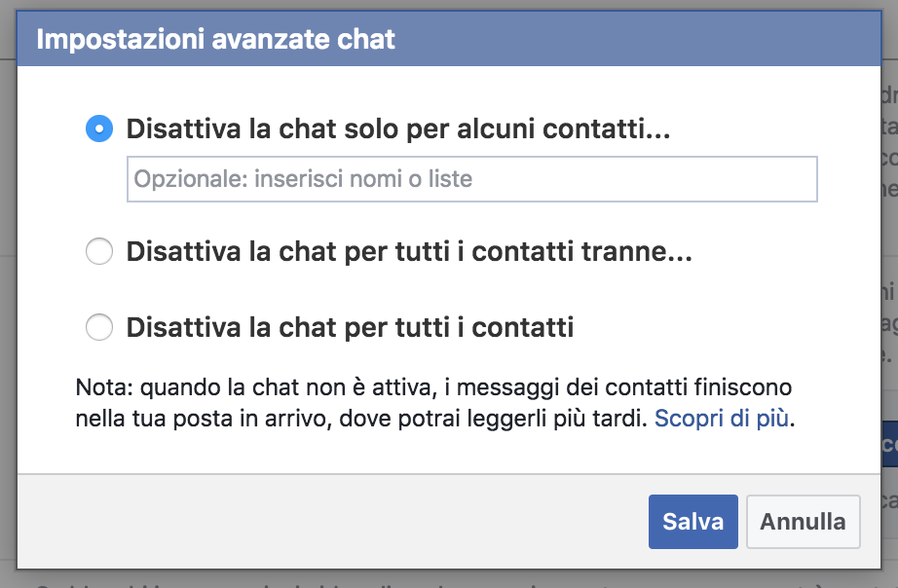Pick the last chat-disable option's radio circle
Screen dimensions: 898x588
(99, 327)
